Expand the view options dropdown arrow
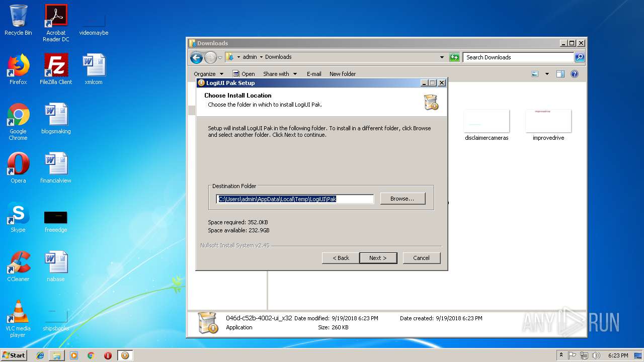This screenshot has width=644, height=362. point(547,74)
